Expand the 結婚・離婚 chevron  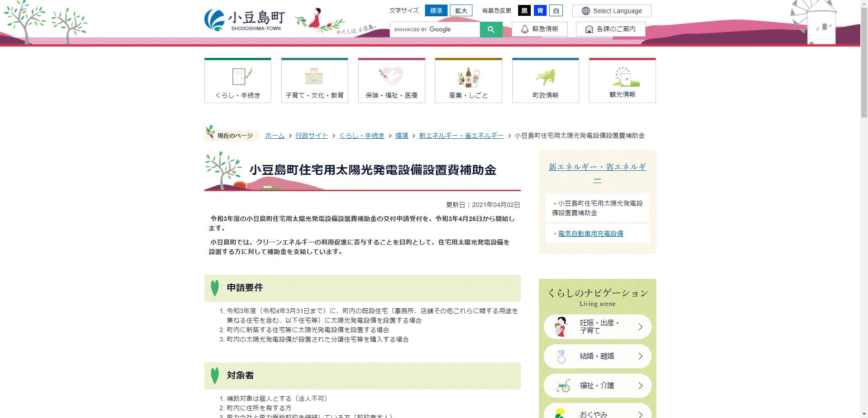tap(641, 356)
